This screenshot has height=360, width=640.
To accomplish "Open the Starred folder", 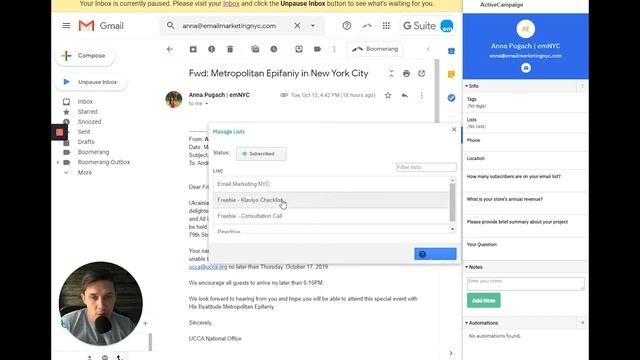I will tap(88, 111).
